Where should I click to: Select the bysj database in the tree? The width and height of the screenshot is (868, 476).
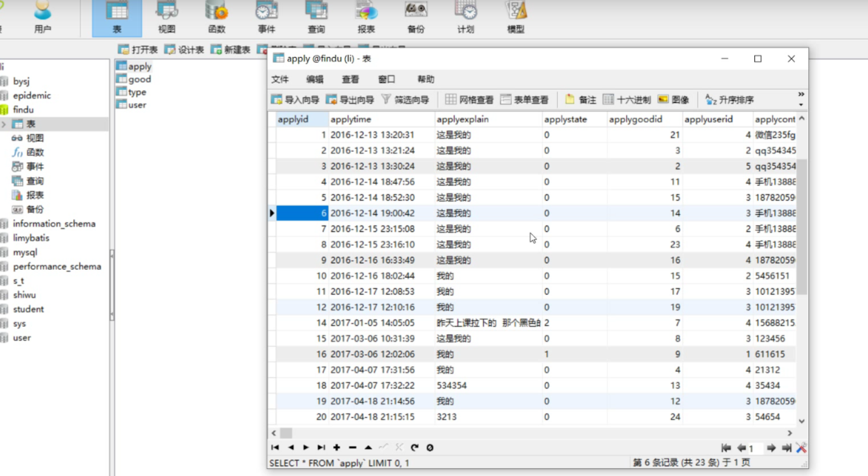pyautogui.click(x=21, y=81)
